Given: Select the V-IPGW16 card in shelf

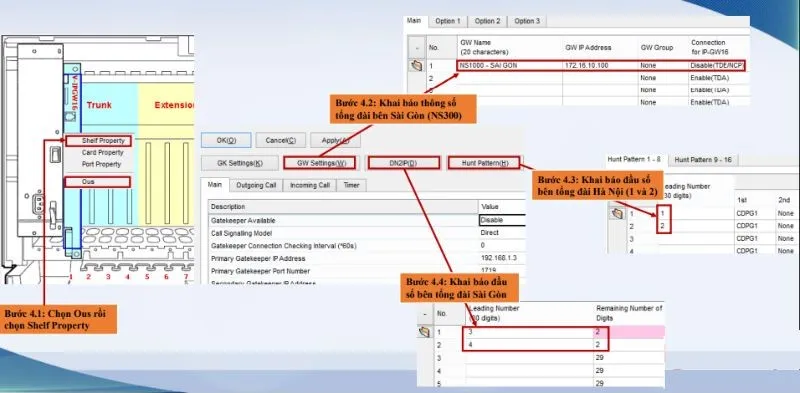Looking at the screenshot, I should click(72, 161).
